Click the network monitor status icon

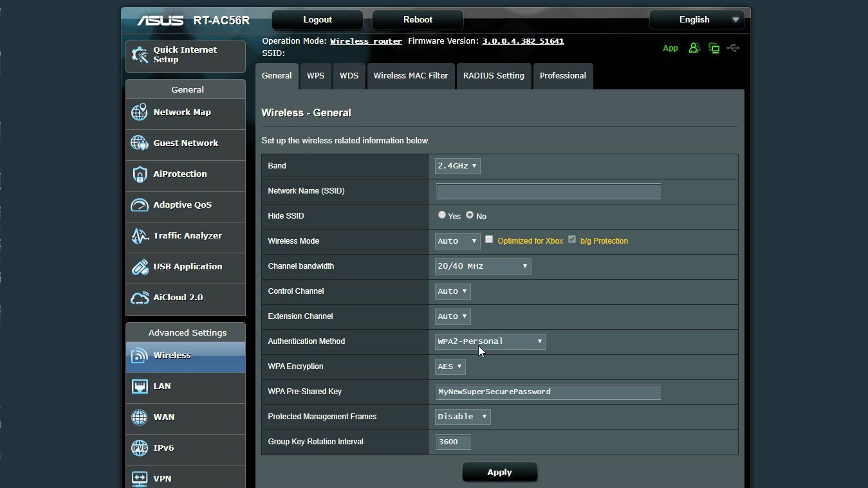tap(714, 48)
